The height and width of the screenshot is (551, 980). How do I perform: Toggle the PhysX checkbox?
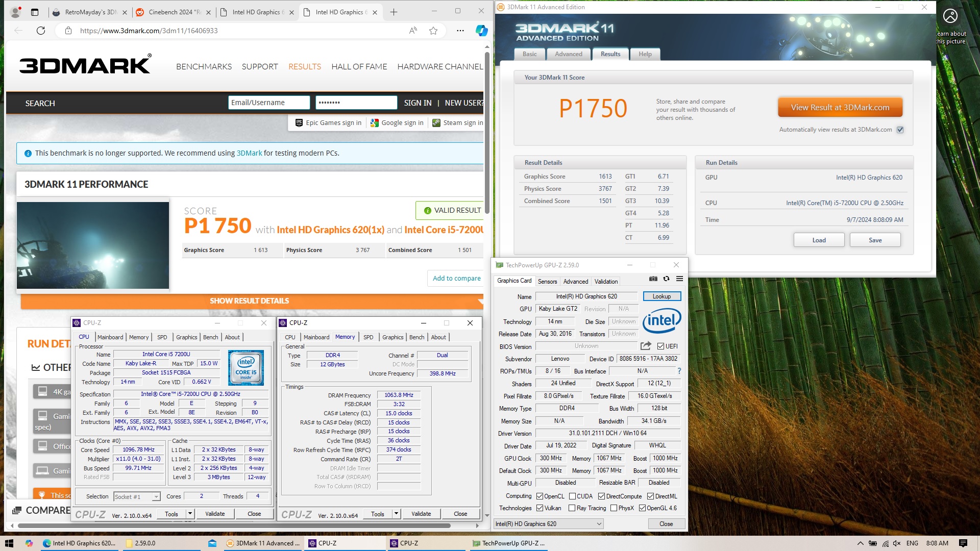613,508
